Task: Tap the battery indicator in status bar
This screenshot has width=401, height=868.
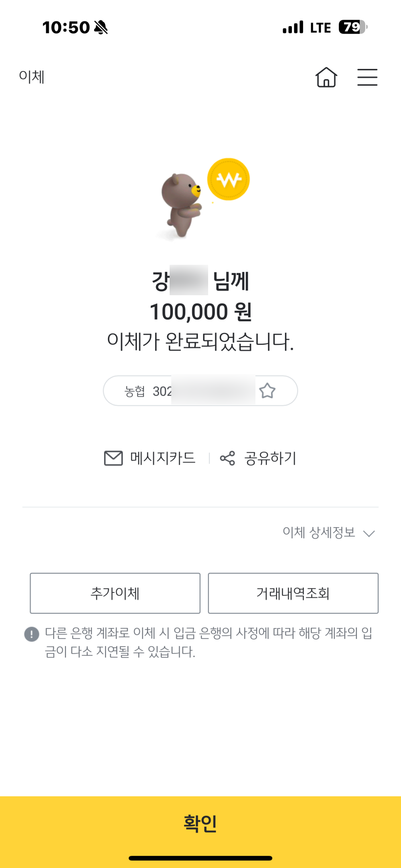Action: pyautogui.click(x=353, y=27)
